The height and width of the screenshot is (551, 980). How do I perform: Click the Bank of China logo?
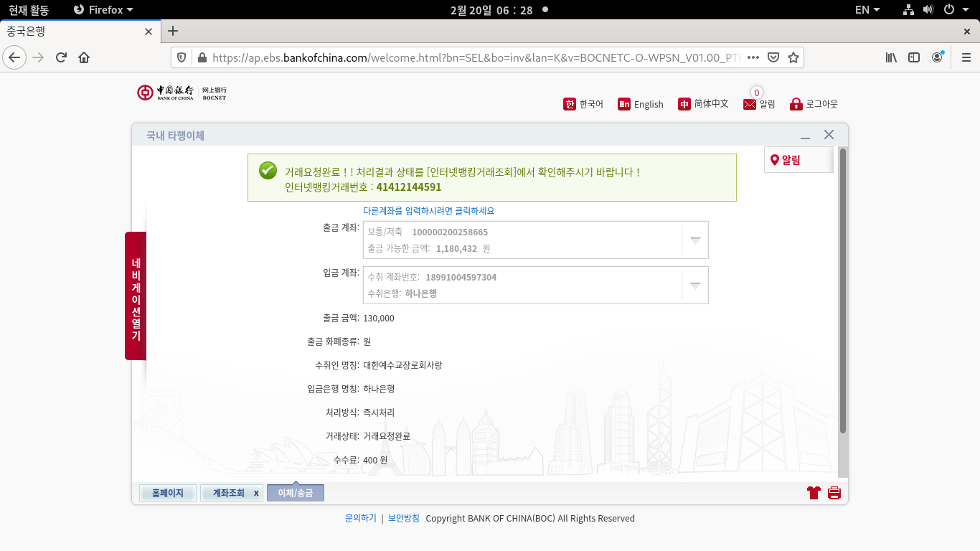(182, 93)
